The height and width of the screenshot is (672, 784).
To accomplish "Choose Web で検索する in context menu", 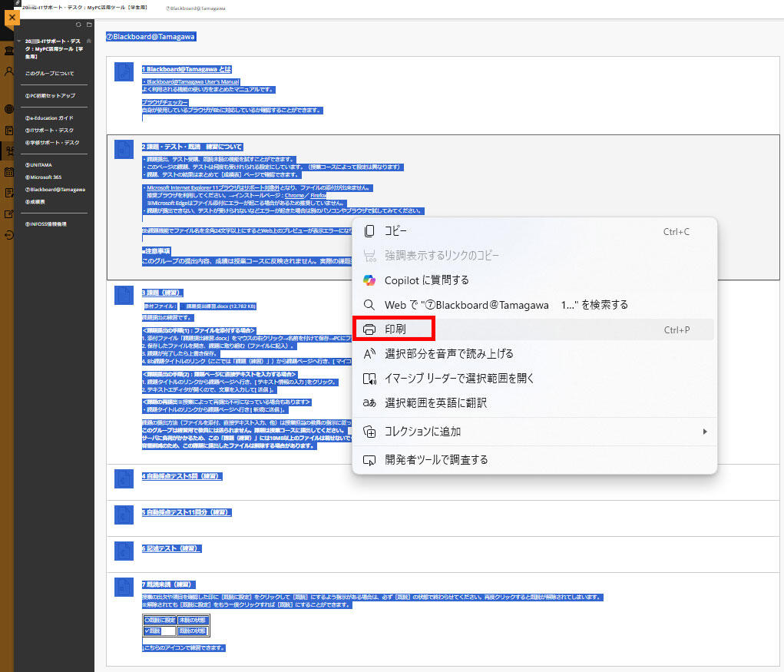I will coord(534,305).
